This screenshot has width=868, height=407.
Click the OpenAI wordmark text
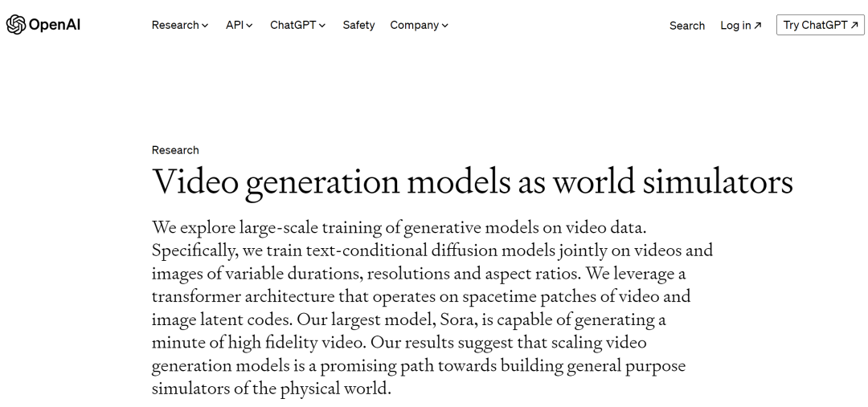55,25
